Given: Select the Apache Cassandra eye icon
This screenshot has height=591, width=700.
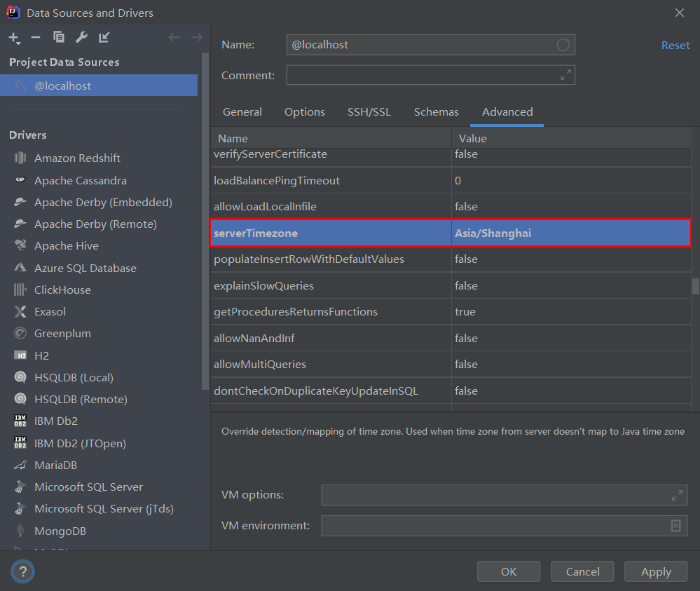Looking at the screenshot, I should 20,179.
